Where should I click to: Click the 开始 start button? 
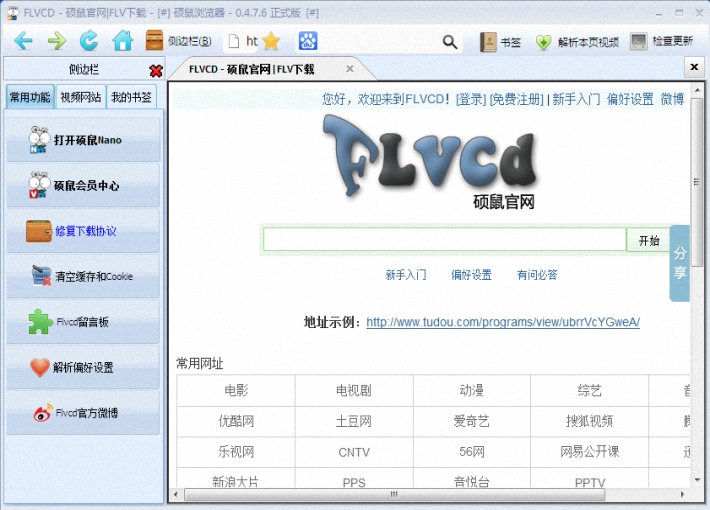click(649, 240)
